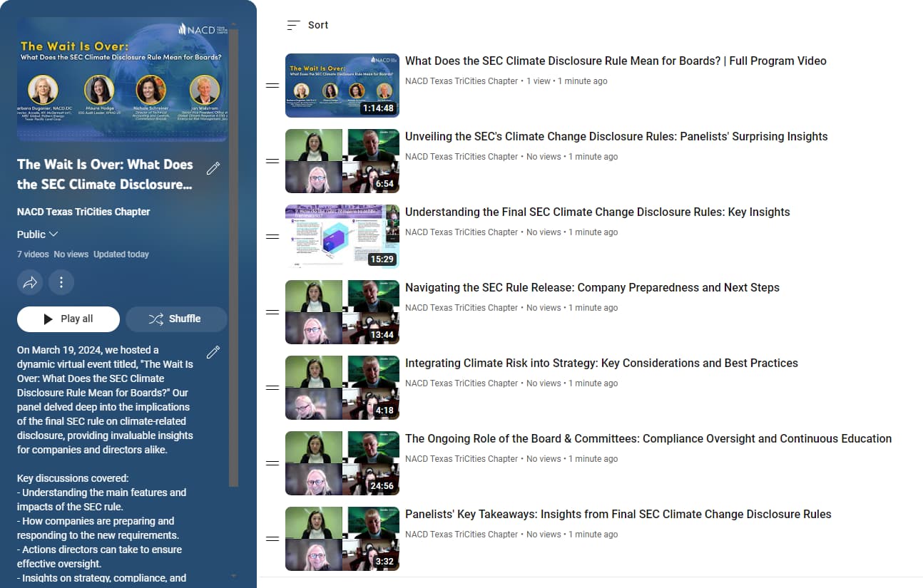This screenshot has height=588, width=923.
Task: Click 'On March 19, 2024' description paragraph
Action: tap(105, 400)
